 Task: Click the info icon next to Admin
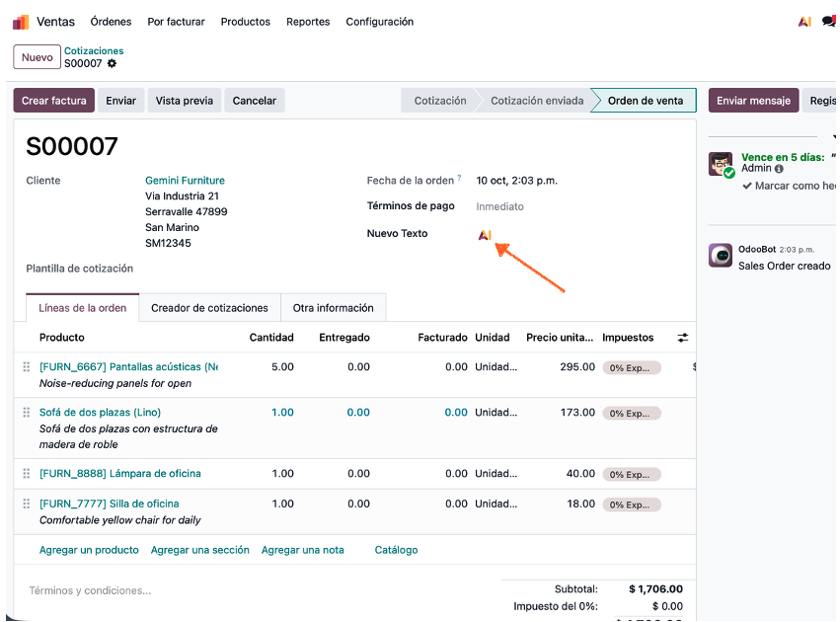[780, 169]
